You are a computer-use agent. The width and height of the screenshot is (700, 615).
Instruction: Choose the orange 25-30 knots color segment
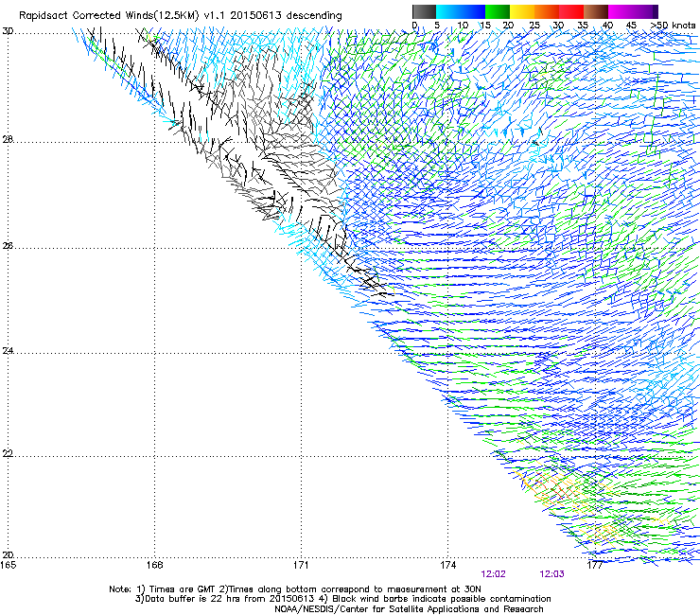(547, 11)
